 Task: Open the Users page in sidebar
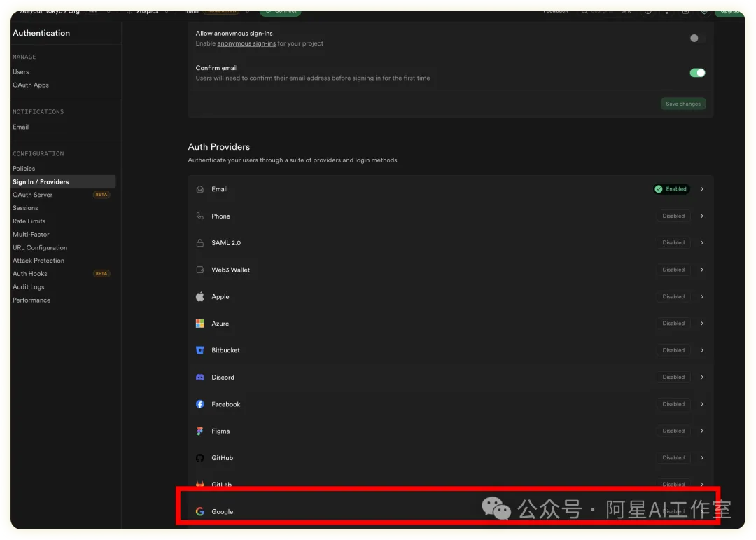(x=21, y=72)
